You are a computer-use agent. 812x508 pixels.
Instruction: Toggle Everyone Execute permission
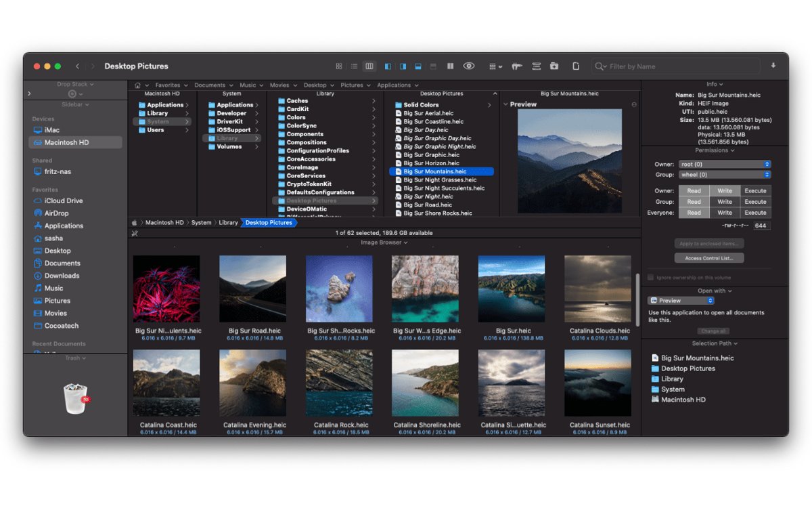point(755,213)
